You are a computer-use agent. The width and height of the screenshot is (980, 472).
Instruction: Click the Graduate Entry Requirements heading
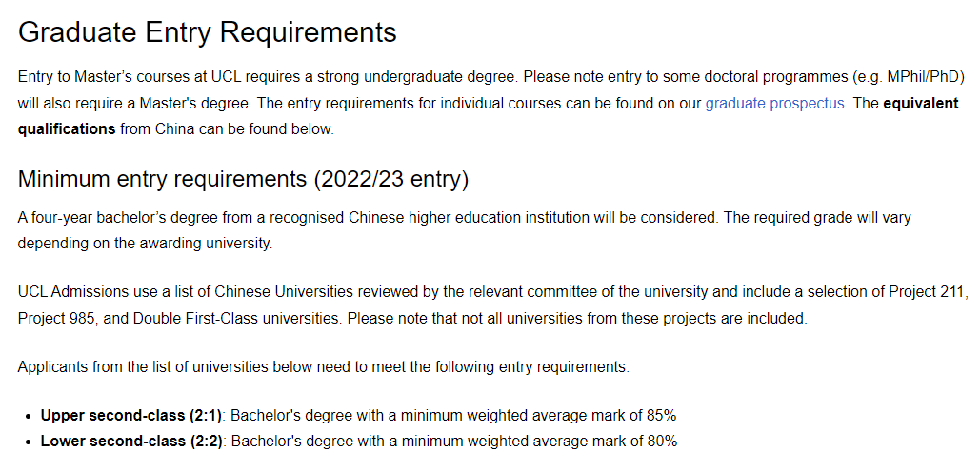(x=208, y=32)
